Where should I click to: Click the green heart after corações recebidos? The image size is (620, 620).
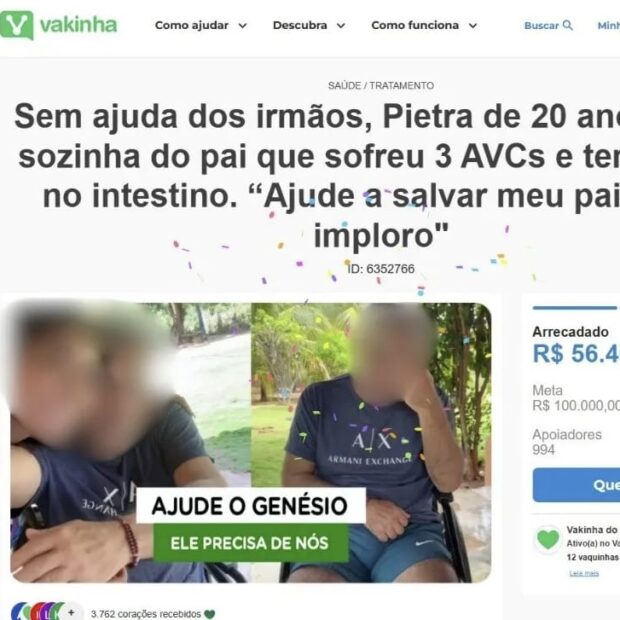tap(210, 614)
